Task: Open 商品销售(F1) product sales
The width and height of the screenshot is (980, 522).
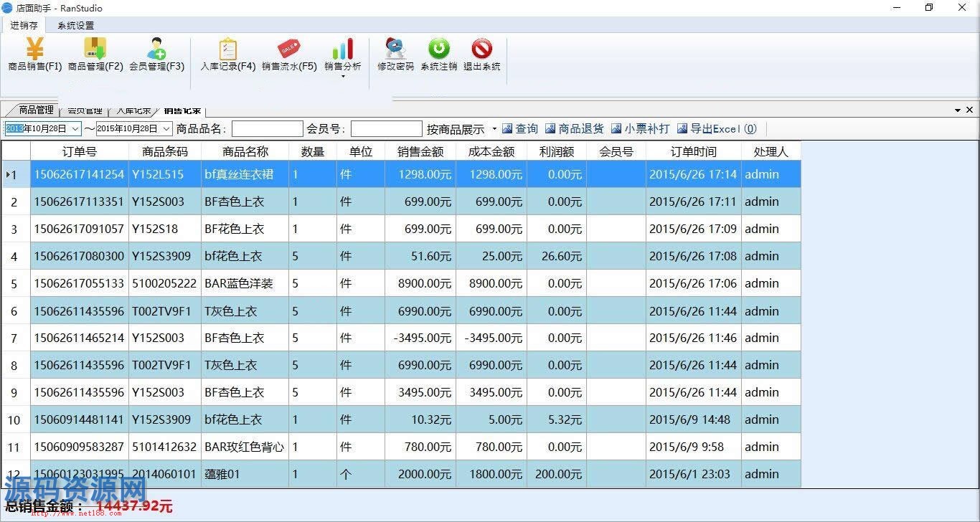Action: click(x=35, y=54)
